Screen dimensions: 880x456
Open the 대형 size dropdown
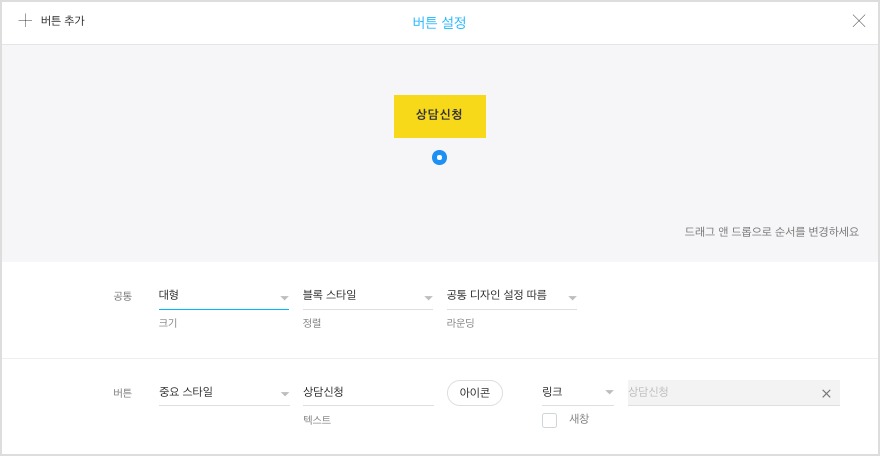pos(215,295)
